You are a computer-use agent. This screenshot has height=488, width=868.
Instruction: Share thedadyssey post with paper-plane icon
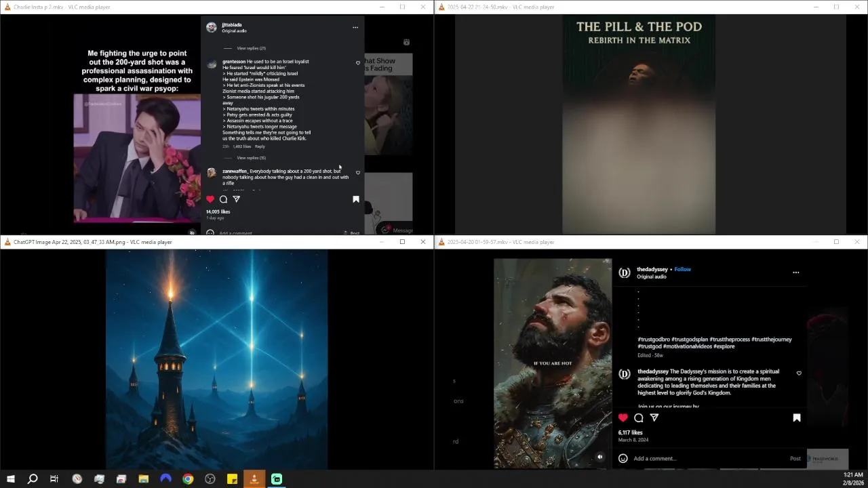tap(654, 418)
